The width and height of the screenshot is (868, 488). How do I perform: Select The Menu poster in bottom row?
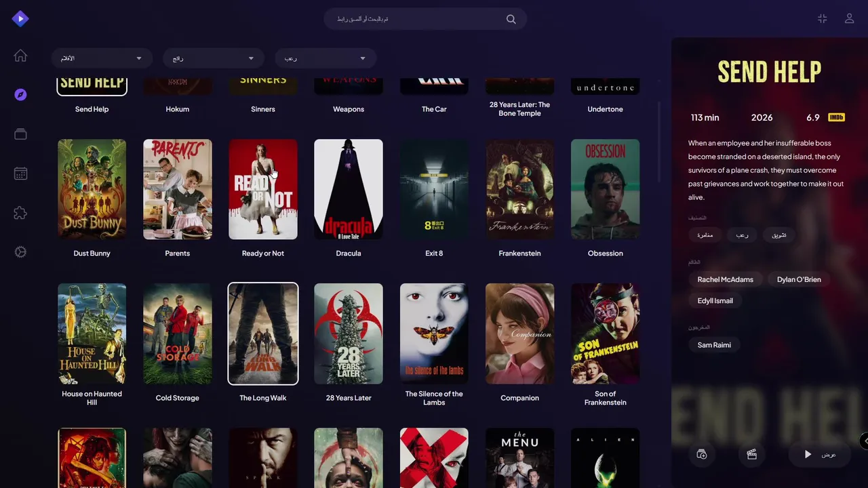pos(519,457)
